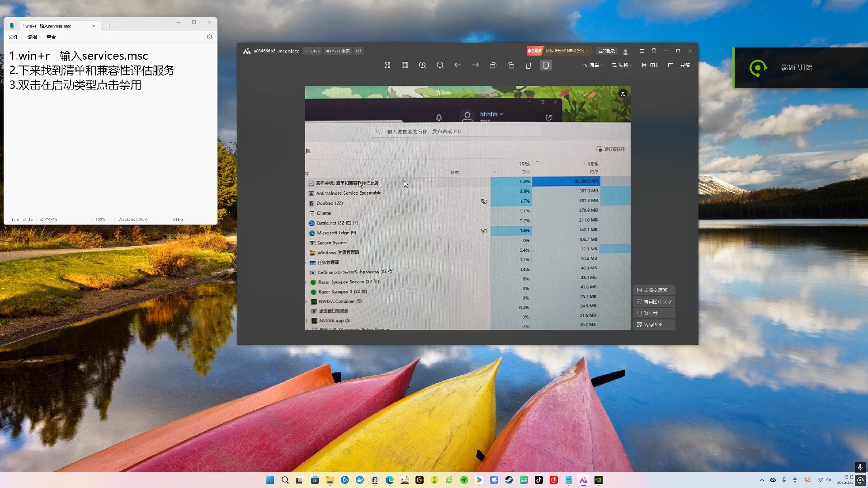Open NetEase Cloud Music from the taskbar

pyautogui.click(x=554, y=480)
